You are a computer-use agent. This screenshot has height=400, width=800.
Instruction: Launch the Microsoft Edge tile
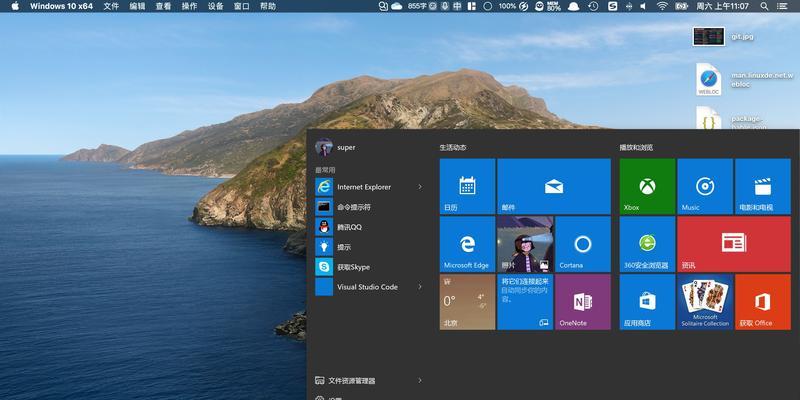point(467,244)
